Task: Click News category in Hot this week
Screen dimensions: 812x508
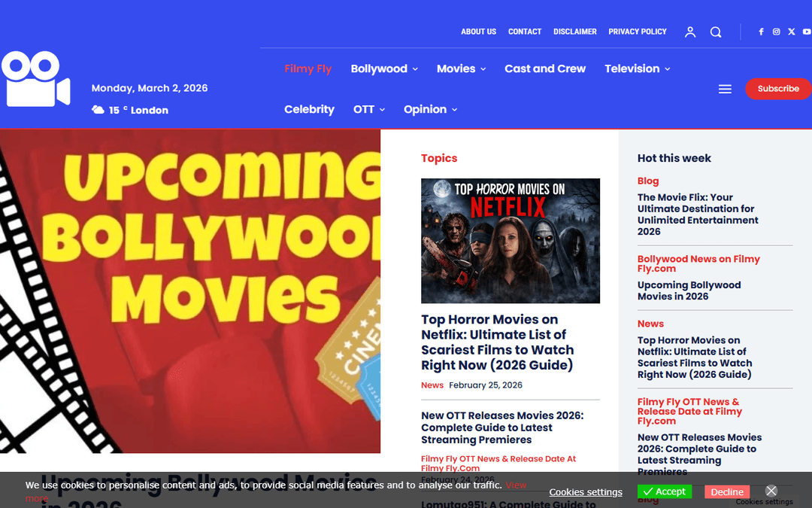Action: coord(650,324)
